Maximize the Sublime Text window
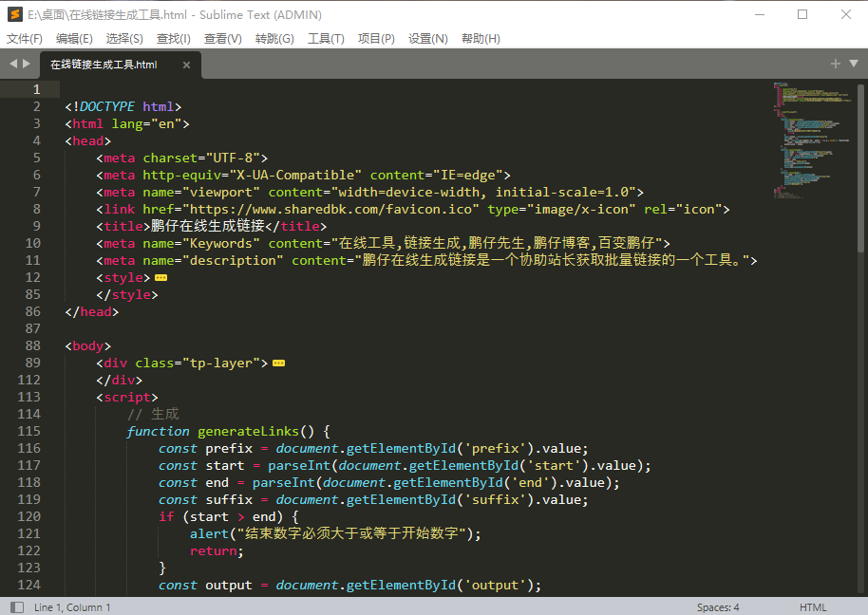Screen dimensions: 868x615 click(x=802, y=15)
